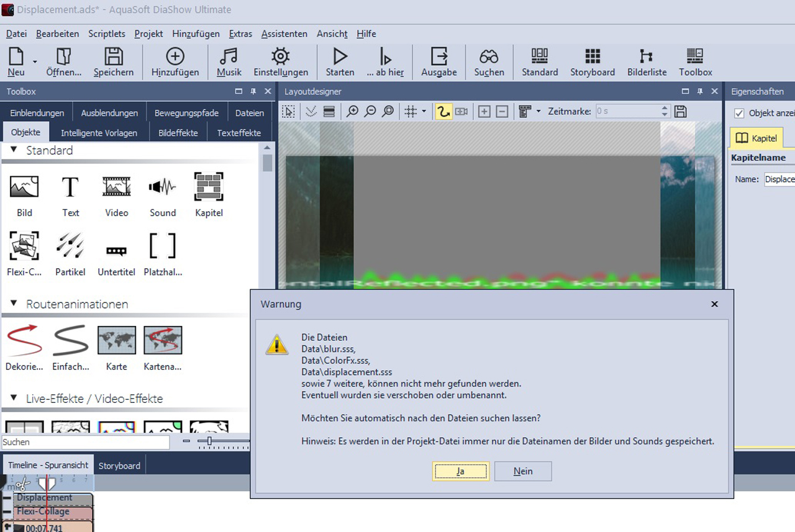
Task: Click the Toolbox icon size slider
Action: [x=210, y=441]
